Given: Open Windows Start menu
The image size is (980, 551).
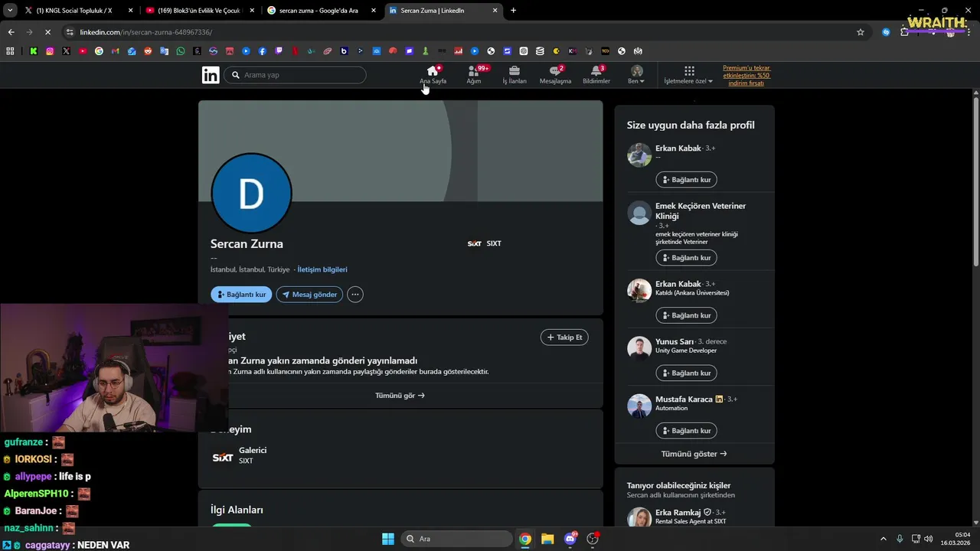Looking at the screenshot, I should (x=387, y=539).
